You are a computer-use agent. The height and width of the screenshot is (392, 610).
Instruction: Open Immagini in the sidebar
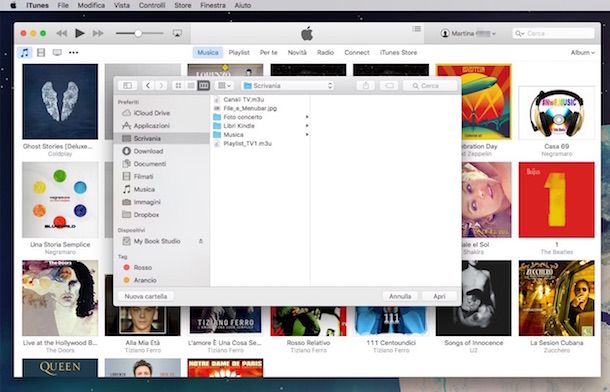pyautogui.click(x=147, y=202)
